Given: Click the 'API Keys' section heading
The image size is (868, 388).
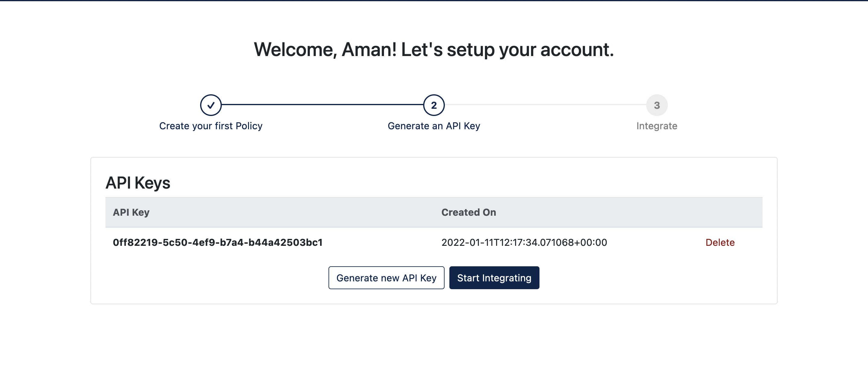Looking at the screenshot, I should [x=138, y=183].
